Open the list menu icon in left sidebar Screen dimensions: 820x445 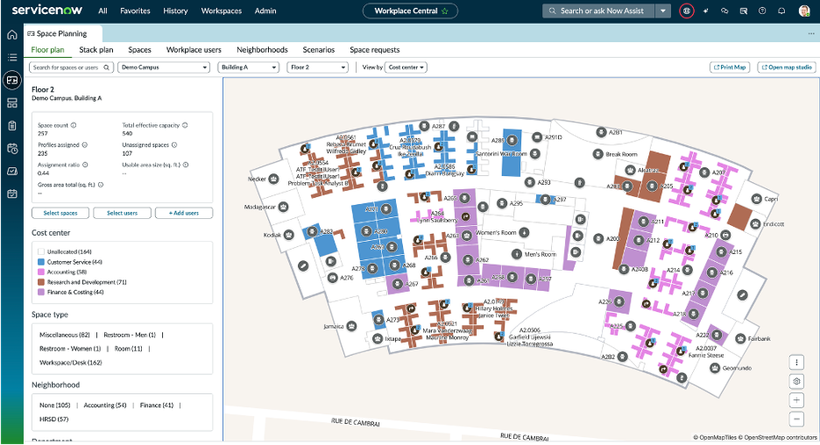point(12,58)
